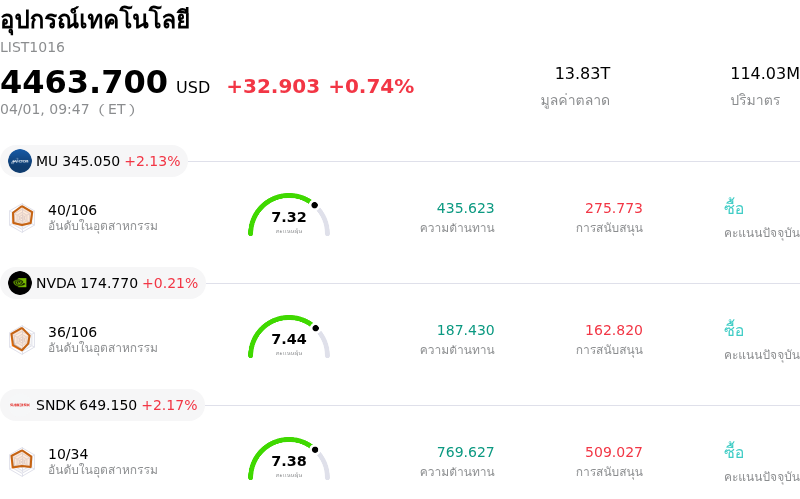Viewport: 800px width, 499px height.
Task: Select NVDA support value 162.820
Action: pyautogui.click(x=614, y=330)
